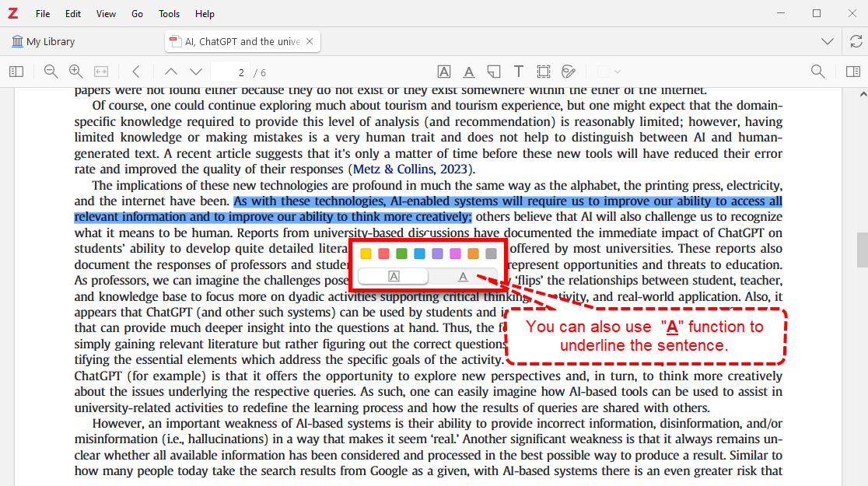Screen dimensions: 868x486
Task: Expand the tab list dropdown arrow
Action: click(828, 41)
